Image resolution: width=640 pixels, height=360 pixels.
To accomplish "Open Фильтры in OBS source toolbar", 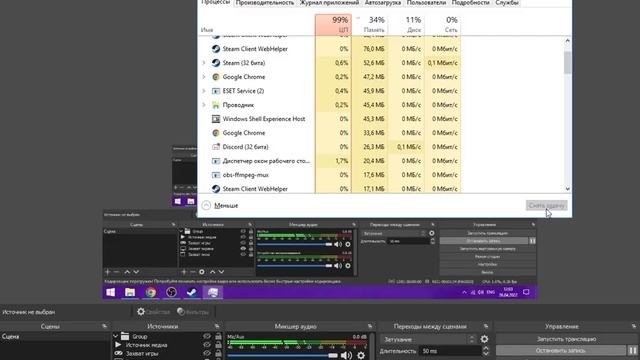I will 193,312.
